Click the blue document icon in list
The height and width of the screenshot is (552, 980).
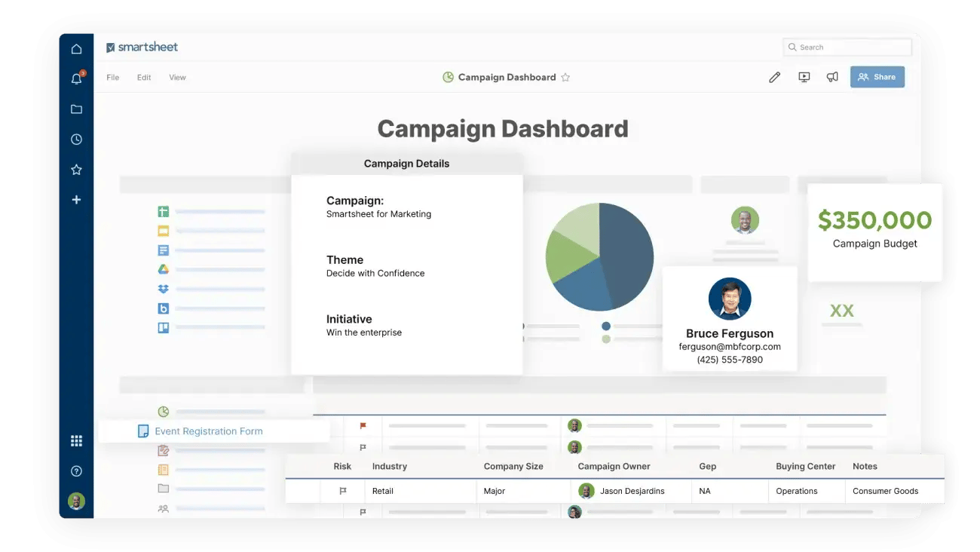[163, 250]
